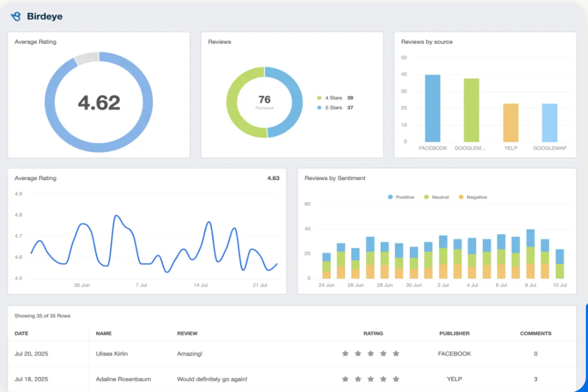Click the 'Ulises Kirlin' name cell
Screen dimensions: 588x392
click(x=112, y=353)
